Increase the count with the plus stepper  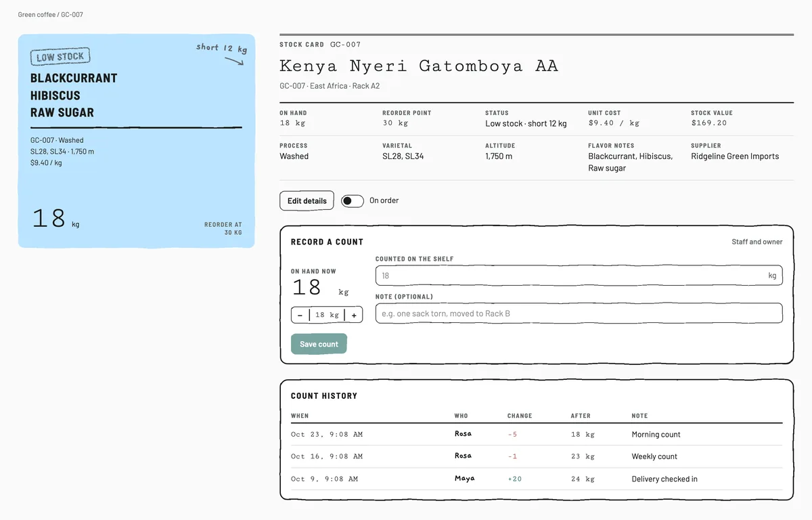[x=354, y=315]
